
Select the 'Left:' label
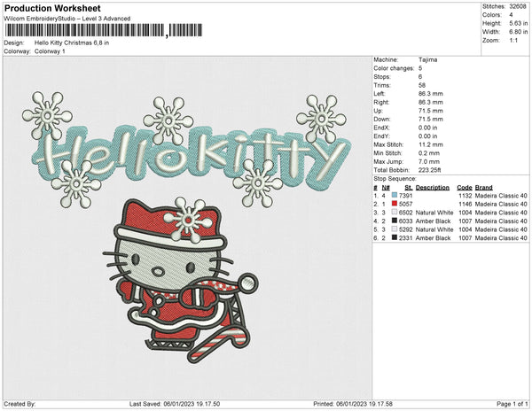pos(379,94)
